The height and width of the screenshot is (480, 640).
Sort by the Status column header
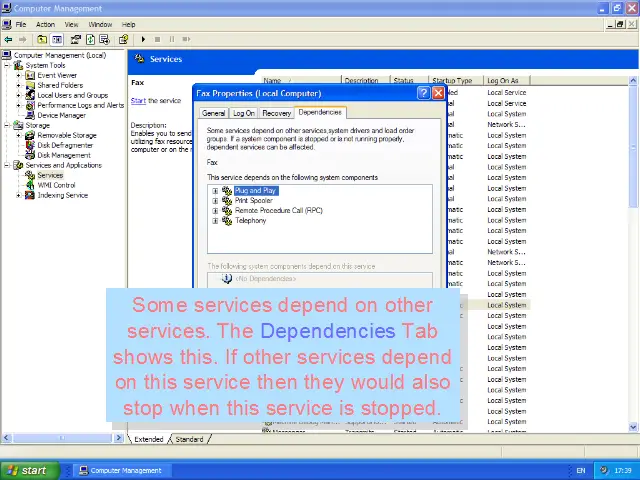click(409, 81)
